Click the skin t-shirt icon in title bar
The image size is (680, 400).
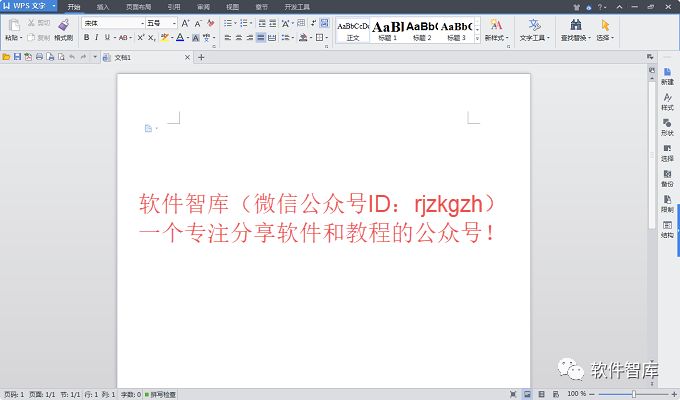[576, 7]
